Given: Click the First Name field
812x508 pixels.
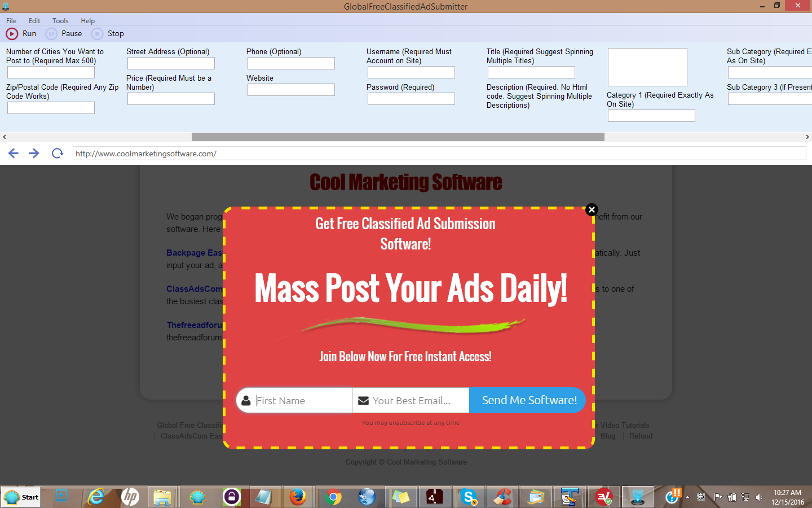Looking at the screenshot, I should pos(302,401).
